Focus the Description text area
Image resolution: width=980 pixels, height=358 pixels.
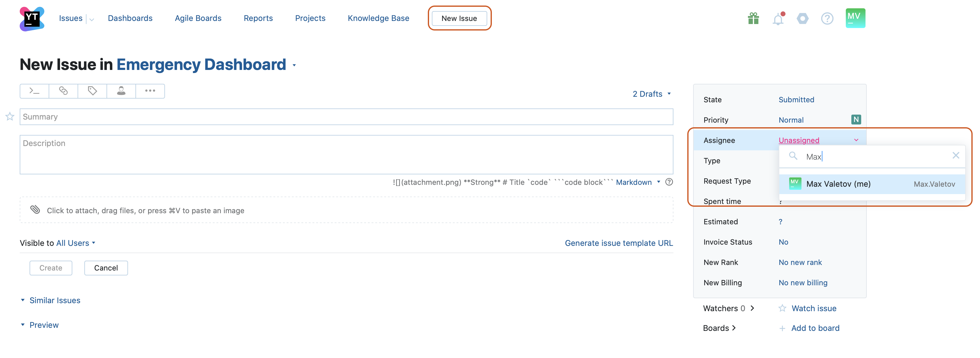(x=347, y=155)
